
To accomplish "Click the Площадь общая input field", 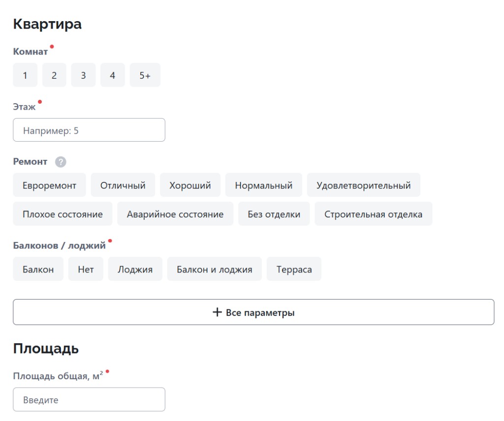I will [x=89, y=399].
